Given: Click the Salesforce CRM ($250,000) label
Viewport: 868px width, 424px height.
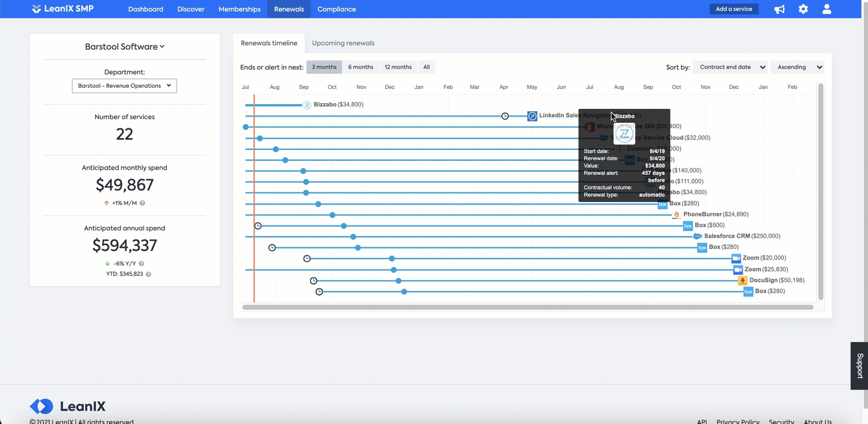Looking at the screenshot, I should (x=742, y=236).
